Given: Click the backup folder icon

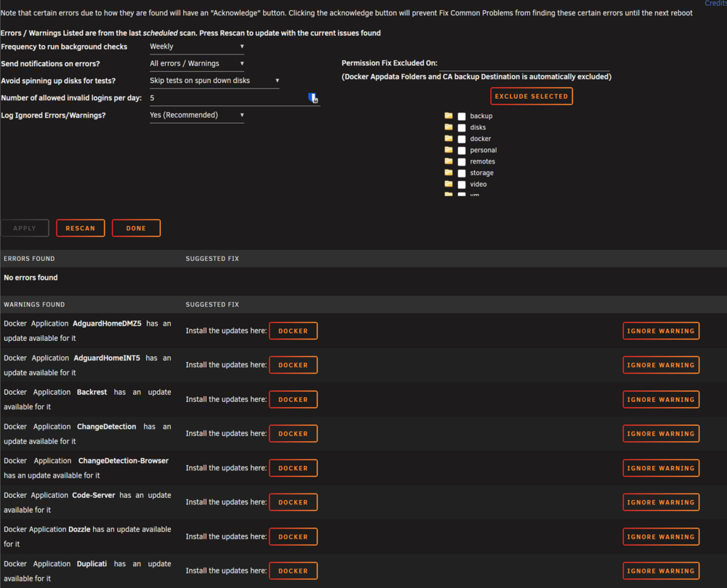Looking at the screenshot, I should [449, 116].
